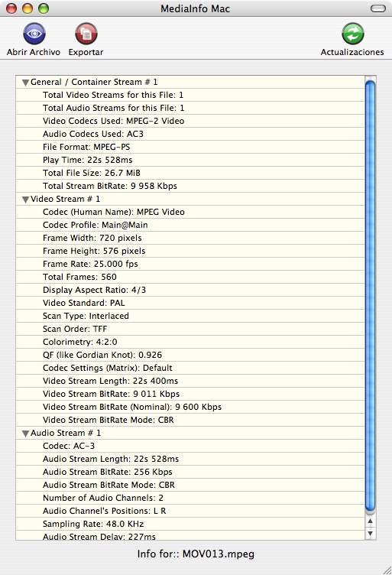
Task: Click the scrollbar down arrow
Action: click(371, 534)
